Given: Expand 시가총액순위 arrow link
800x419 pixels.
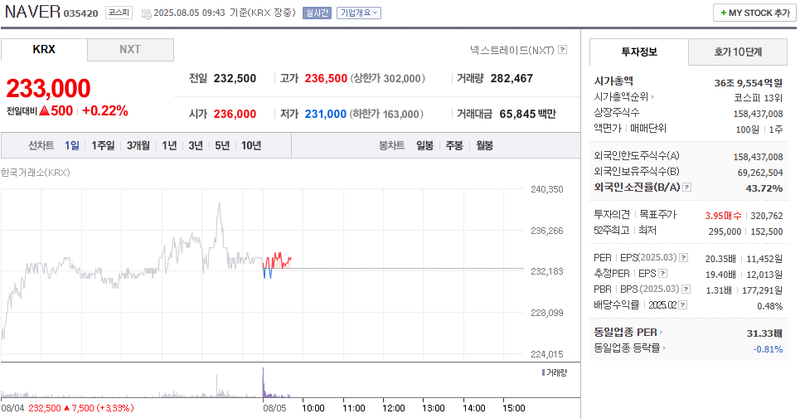Looking at the screenshot, I should coord(653,96).
